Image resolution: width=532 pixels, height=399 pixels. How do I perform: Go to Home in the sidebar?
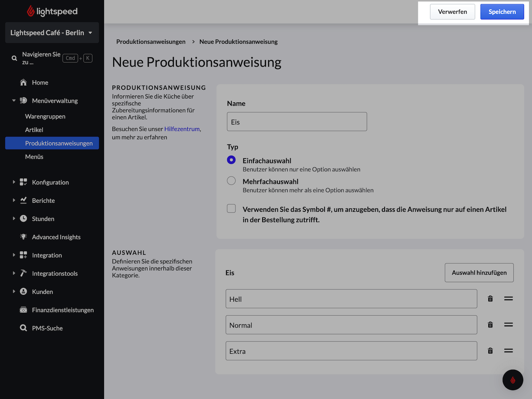click(x=40, y=83)
